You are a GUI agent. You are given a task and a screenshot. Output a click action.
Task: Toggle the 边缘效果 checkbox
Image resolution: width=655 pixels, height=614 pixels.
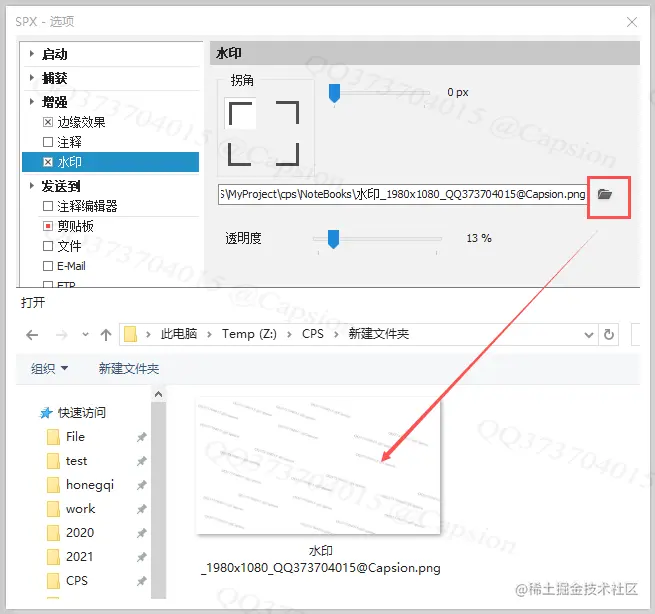point(48,122)
